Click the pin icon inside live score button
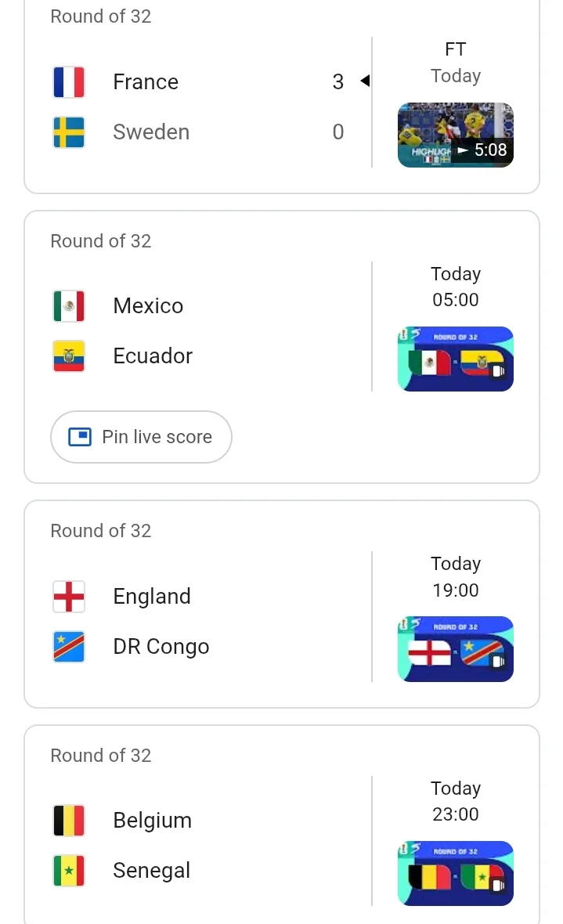The image size is (563, 924). tap(80, 437)
